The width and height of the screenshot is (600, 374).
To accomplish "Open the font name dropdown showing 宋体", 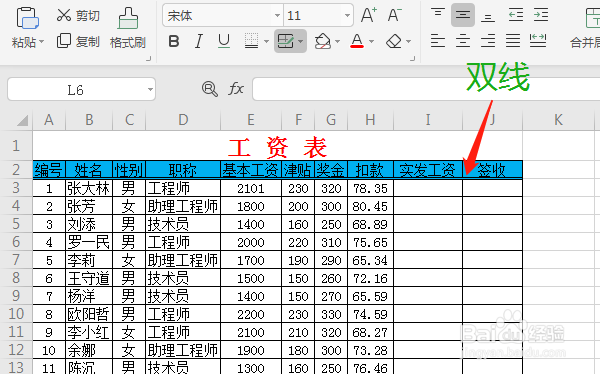I will 277,16.
